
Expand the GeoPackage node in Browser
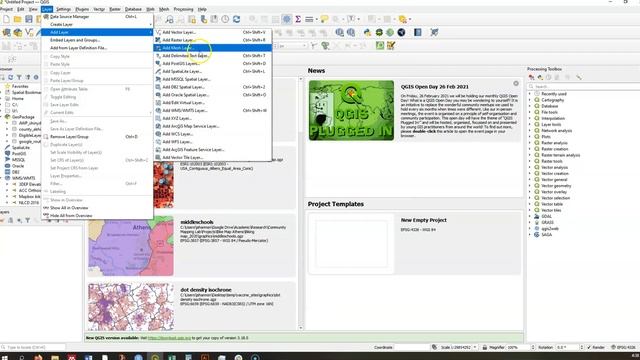coord(1,117)
